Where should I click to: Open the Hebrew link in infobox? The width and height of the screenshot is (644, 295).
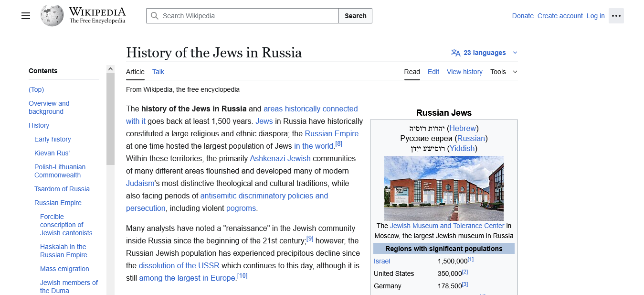(463, 128)
